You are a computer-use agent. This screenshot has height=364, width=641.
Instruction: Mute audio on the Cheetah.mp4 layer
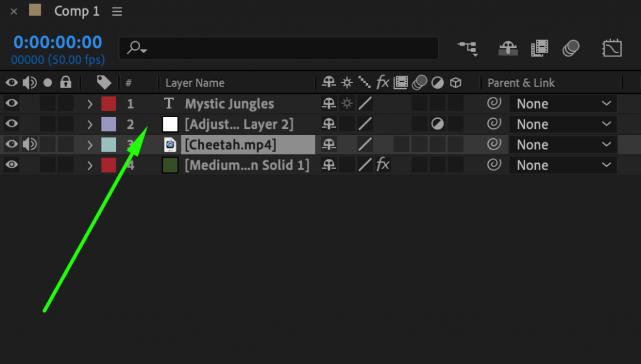[x=28, y=144]
